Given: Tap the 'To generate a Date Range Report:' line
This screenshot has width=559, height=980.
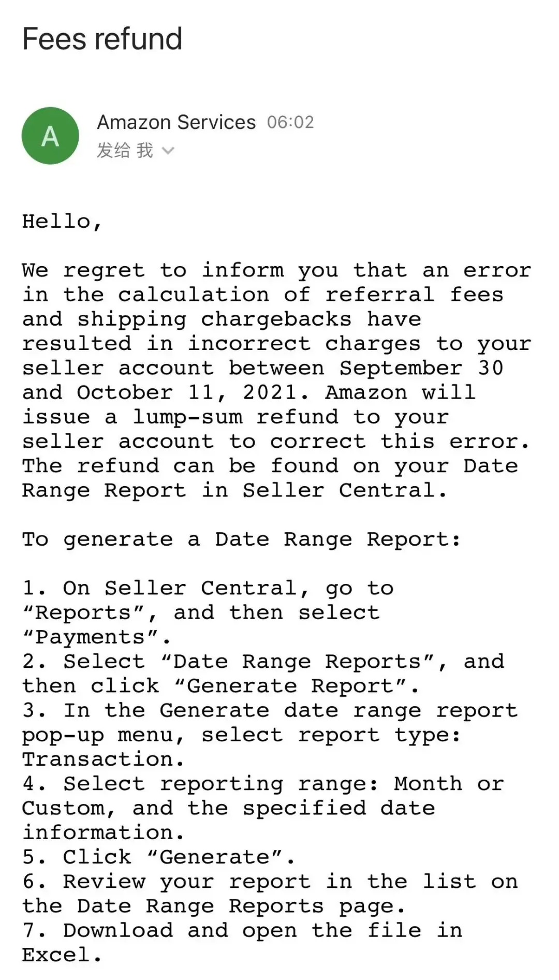Looking at the screenshot, I should (x=241, y=540).
